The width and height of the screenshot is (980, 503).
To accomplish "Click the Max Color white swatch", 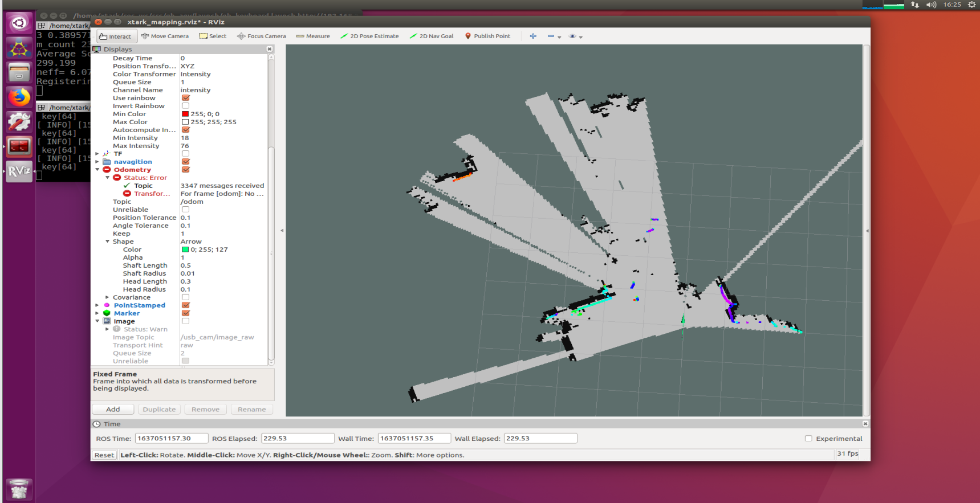I will (x=185, y=122).
